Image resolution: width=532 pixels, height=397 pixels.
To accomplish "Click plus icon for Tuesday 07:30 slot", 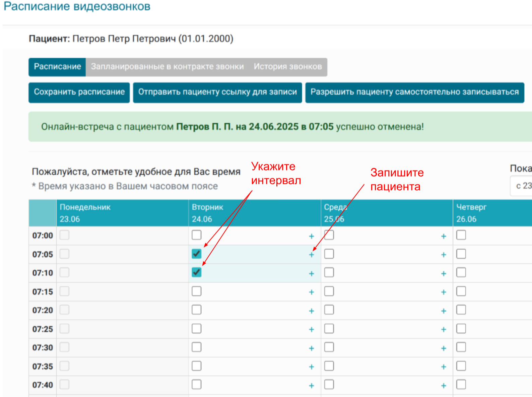I will [312, 348].
